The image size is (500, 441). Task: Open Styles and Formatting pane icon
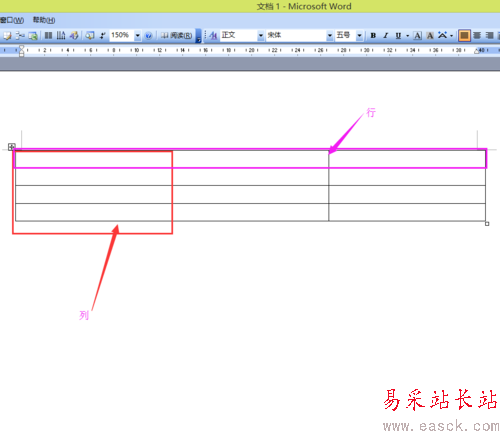(213, 35)
